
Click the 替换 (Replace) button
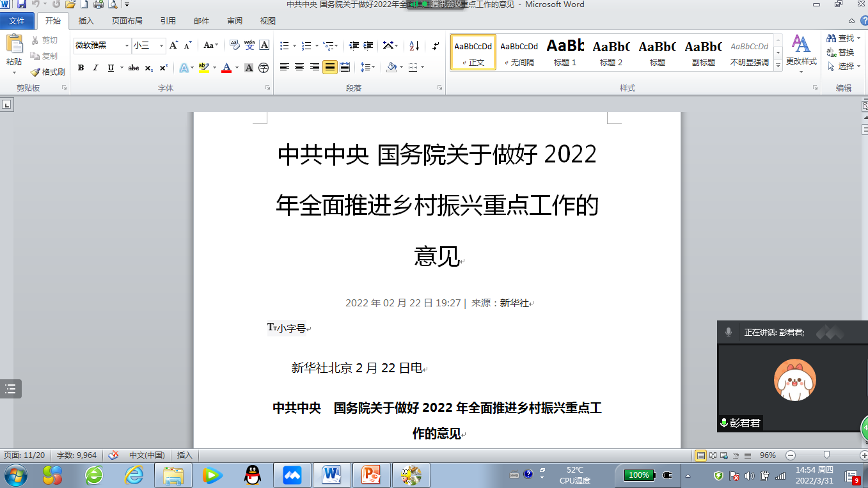point(840,52)
